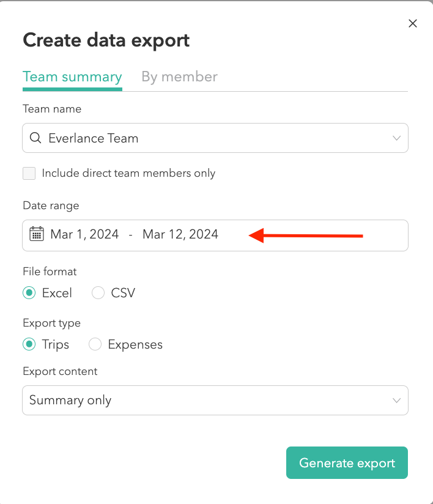The width and height of the screenshot is (433, 504).
Task: Open the calendar icon in Date range
Action: [37, 234]
